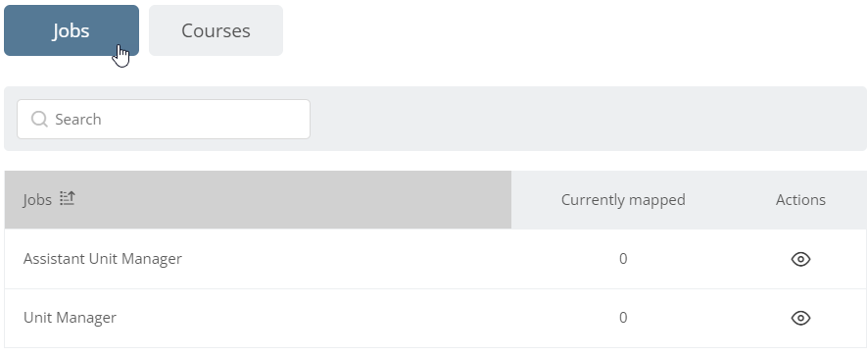Click the magnifying glass search icon
The height and width of the screenshot is (357, 868).
pyautogui.click(x=39, y=120)
